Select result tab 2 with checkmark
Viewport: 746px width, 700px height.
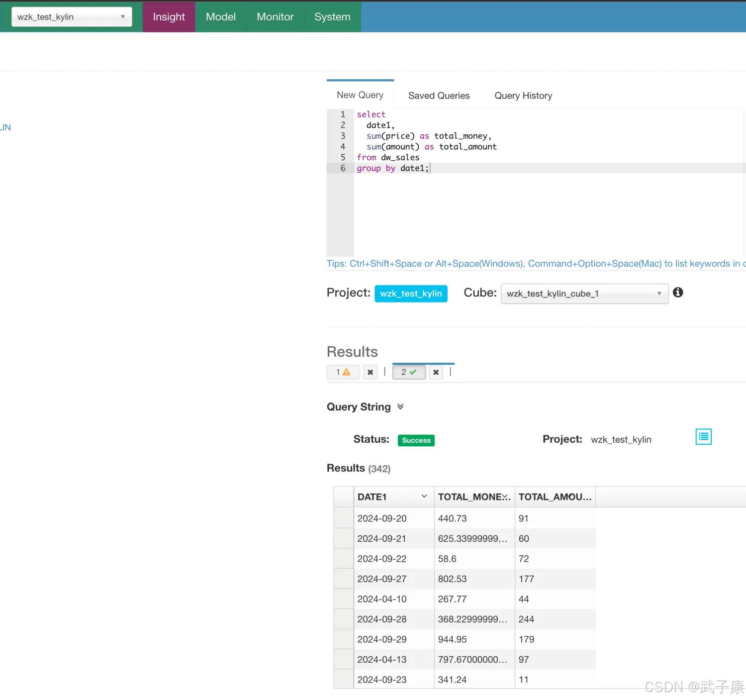coord(409,372)
